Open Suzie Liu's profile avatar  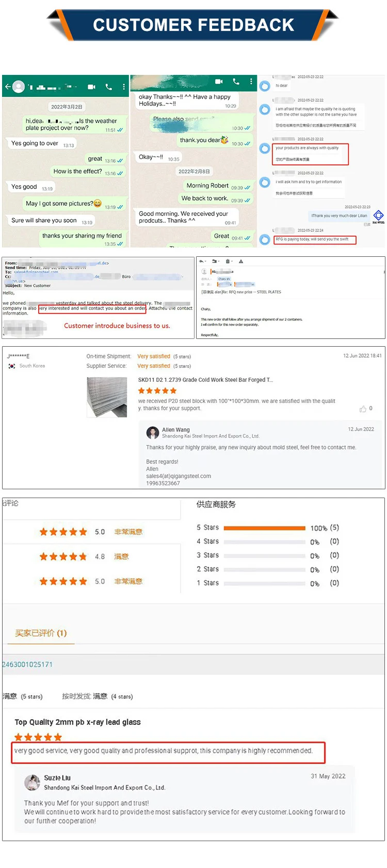pyautogui.click(x=32, y=782)
